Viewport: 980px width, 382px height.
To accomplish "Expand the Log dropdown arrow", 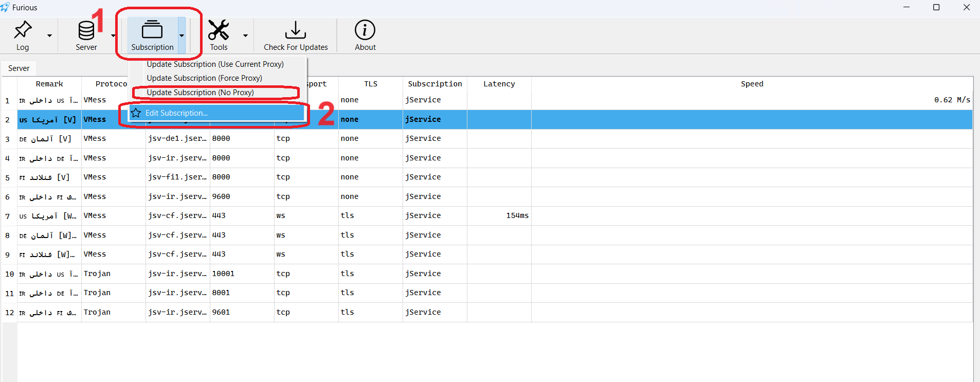I will click(49, 36).
